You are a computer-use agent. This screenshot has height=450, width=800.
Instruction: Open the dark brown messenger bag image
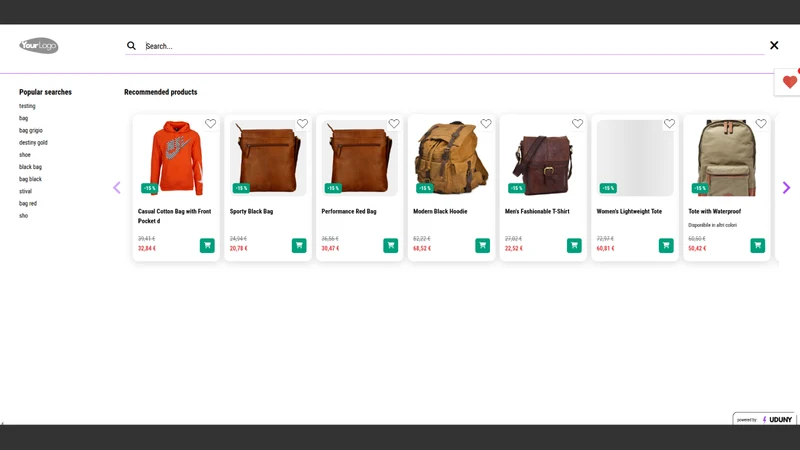click(x=543, y=158)
